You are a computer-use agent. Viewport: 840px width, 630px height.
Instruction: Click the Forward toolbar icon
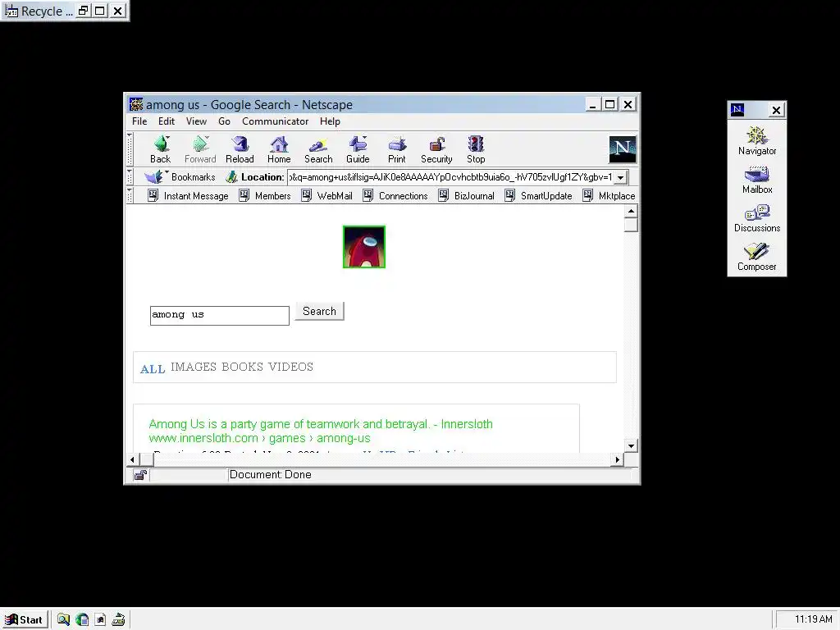[200, 149]
